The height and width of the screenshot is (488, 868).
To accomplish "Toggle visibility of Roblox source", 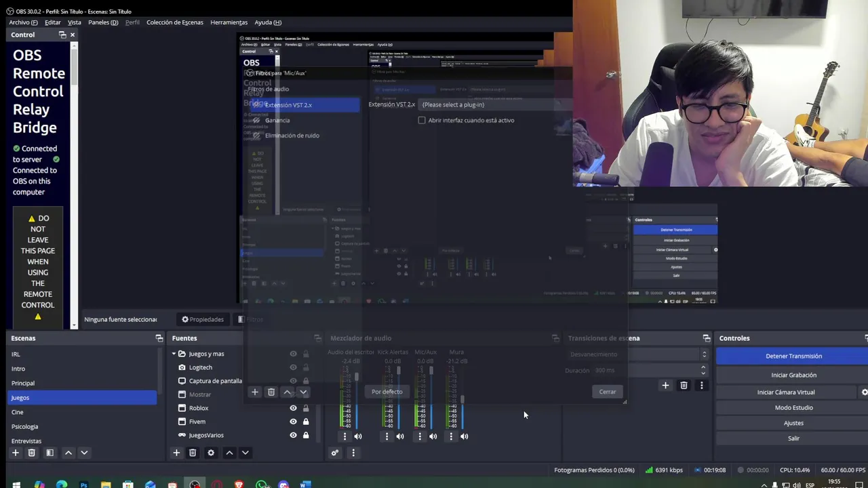I will (293, 408).
